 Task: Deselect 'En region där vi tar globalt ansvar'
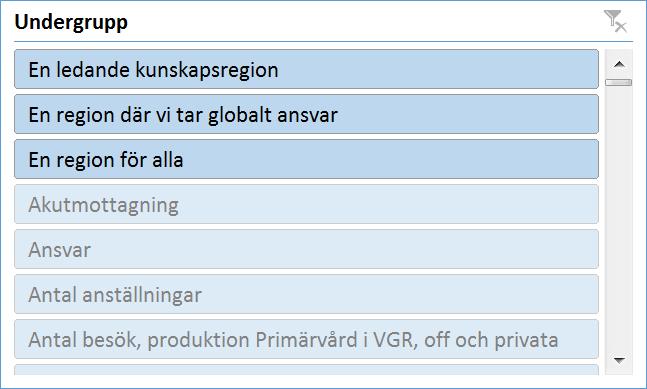pyautogui.click(x=306, y=114)
